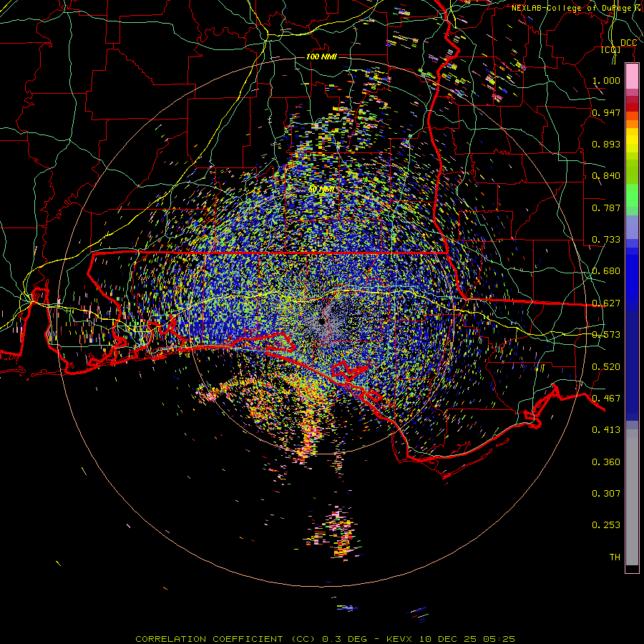
Task: Click the 50 NMI range ring label
Action: click(x=321, y=190)
